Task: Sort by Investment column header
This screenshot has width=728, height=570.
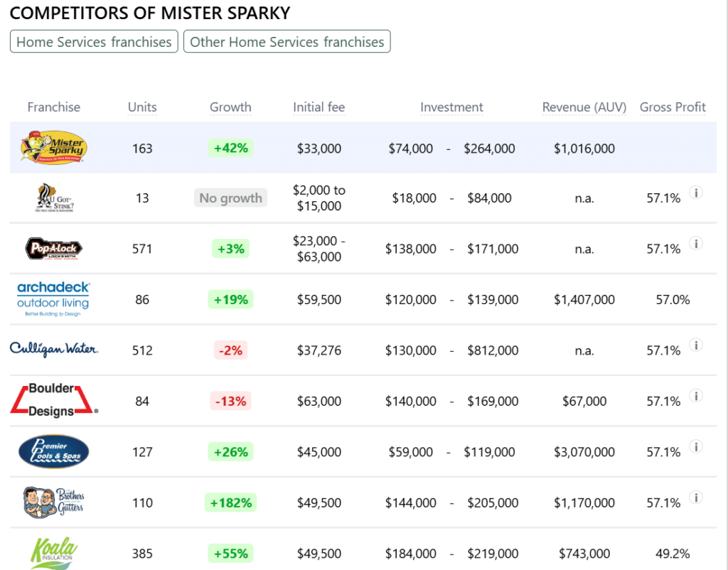Action: coord(451,107)
